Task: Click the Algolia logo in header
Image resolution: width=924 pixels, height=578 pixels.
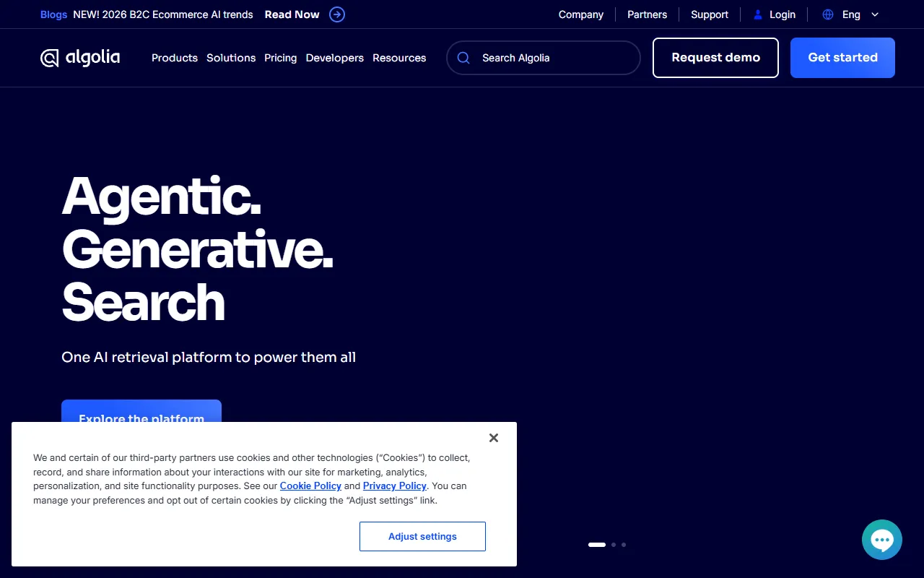Action: coord(80,58)
